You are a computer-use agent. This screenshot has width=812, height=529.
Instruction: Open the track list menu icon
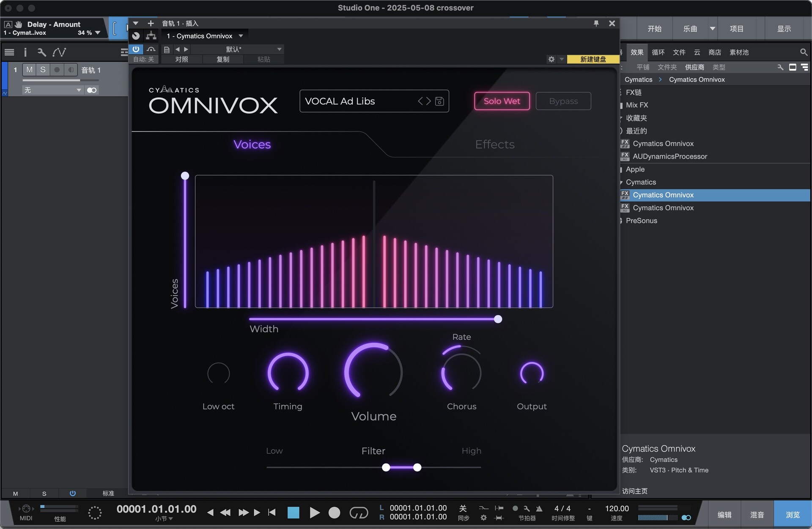pyautogui.click(x=9, y=52)
